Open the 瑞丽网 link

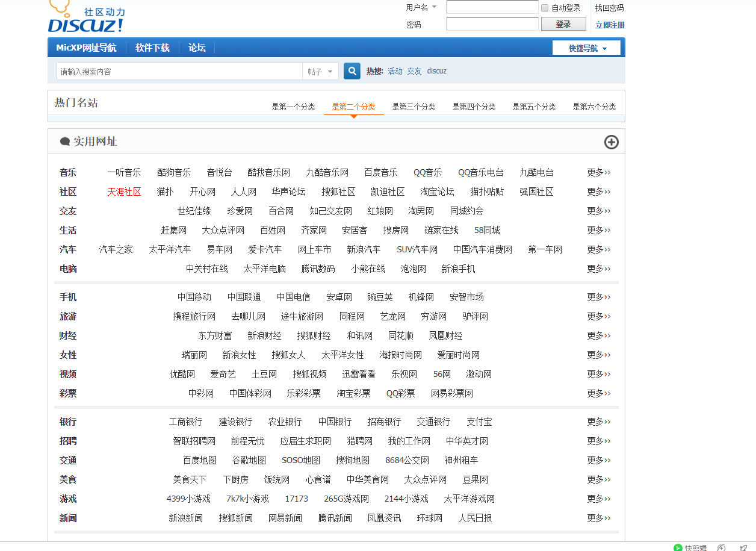click(194, 355)
